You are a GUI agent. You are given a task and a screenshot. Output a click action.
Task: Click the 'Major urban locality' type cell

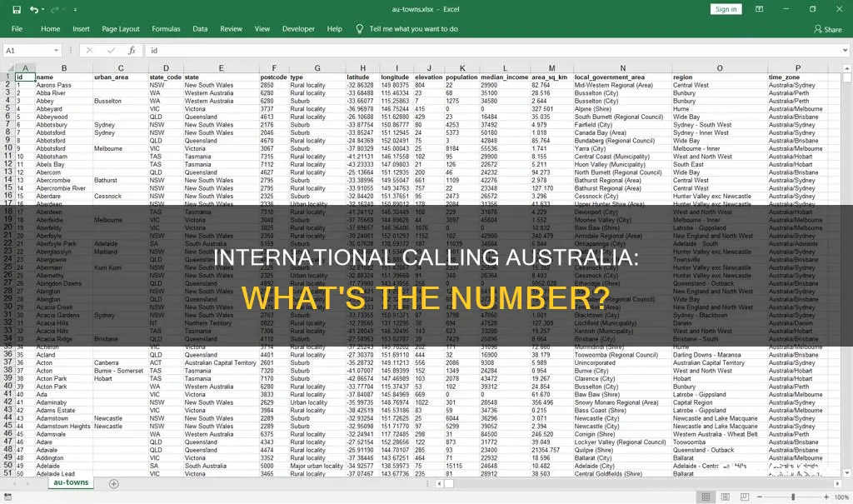tap(317, 466)
